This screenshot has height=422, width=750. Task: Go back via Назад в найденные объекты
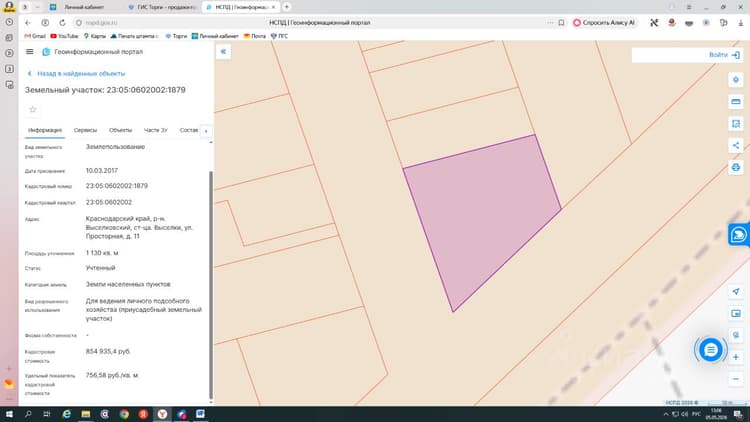[x=77, y=74]
